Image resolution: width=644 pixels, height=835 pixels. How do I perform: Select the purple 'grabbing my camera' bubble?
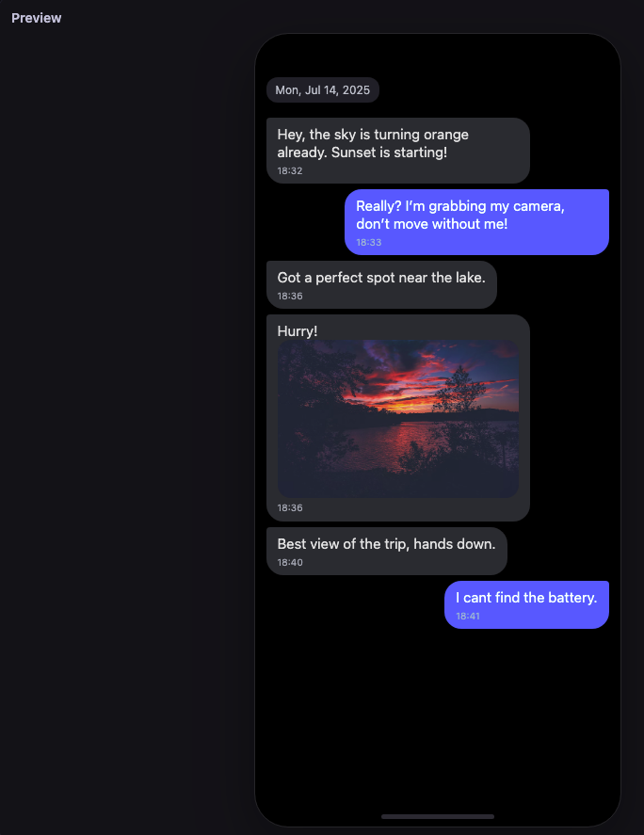pyautogui.click(x=476, y=222)
